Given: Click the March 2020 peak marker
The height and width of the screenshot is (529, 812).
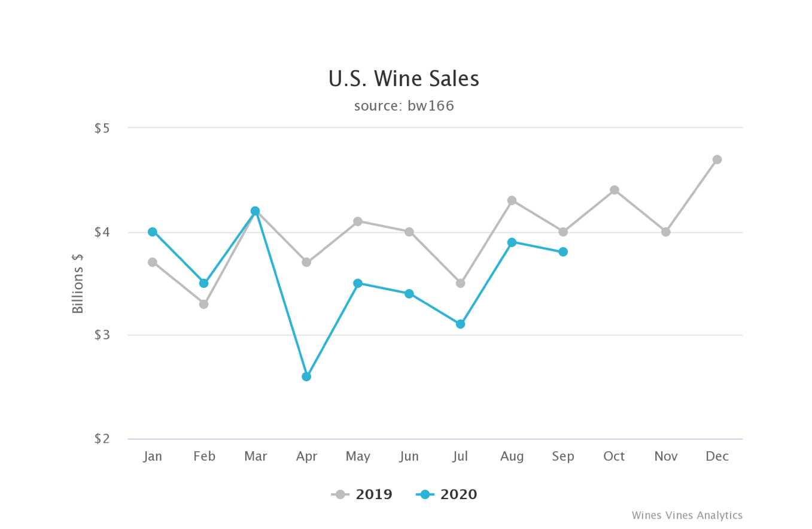Looking at the screenshot, I should (256, 211).
